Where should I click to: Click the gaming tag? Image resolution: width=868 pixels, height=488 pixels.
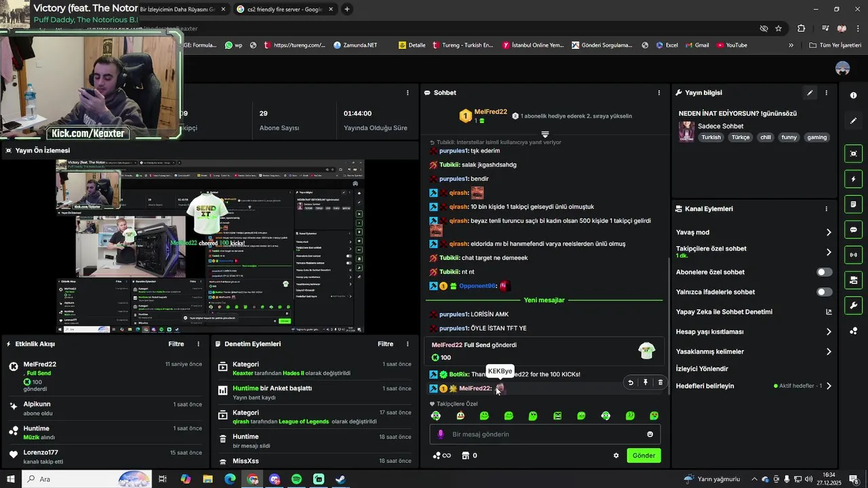[x=817, y=137]
